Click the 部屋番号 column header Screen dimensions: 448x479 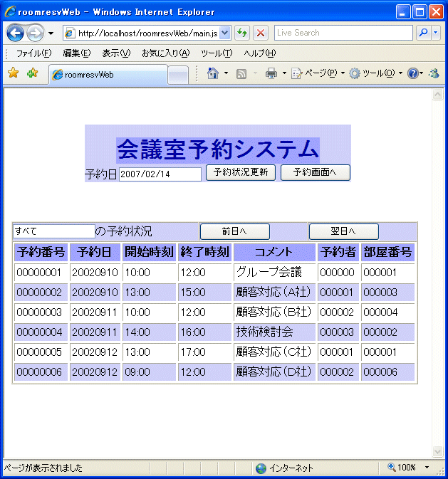[387, 253]
